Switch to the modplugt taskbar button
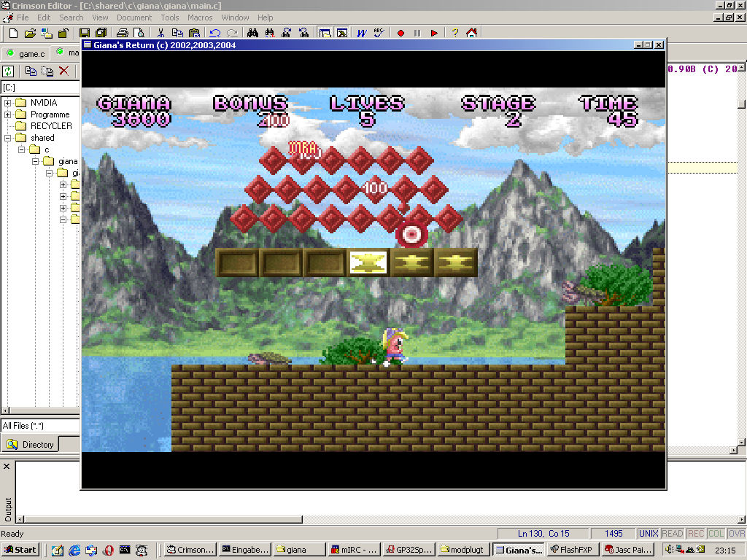This screenshot has width=747, height=560. pos(462,550)
